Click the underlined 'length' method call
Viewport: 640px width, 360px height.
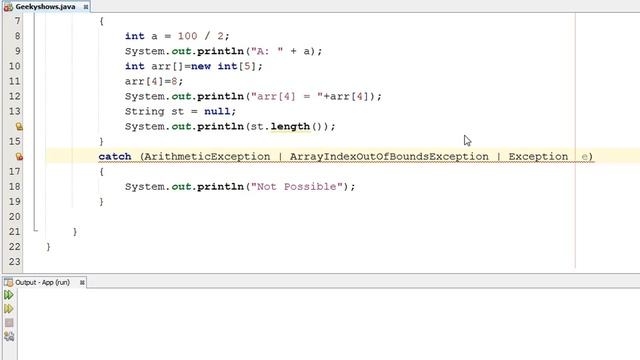(290, 127)
